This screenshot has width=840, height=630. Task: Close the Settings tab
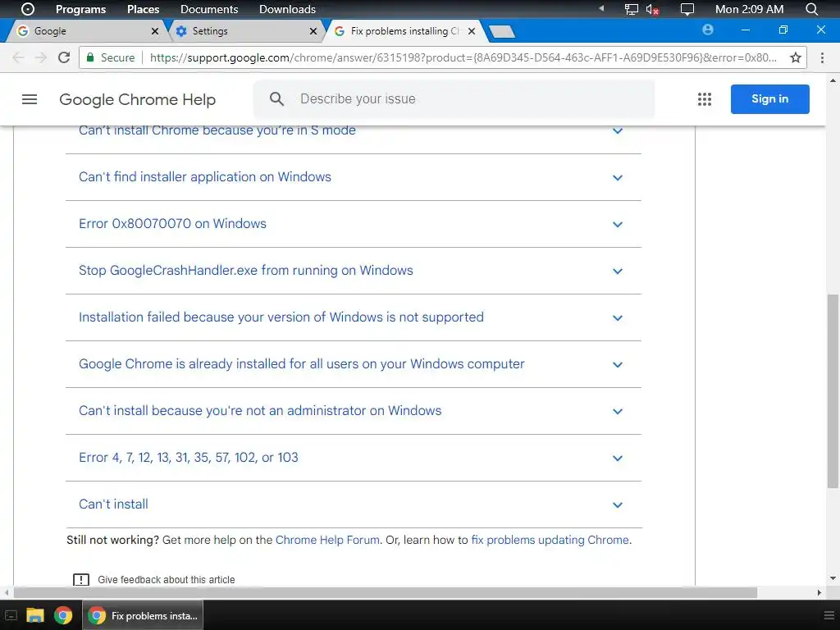coord(313,31)
